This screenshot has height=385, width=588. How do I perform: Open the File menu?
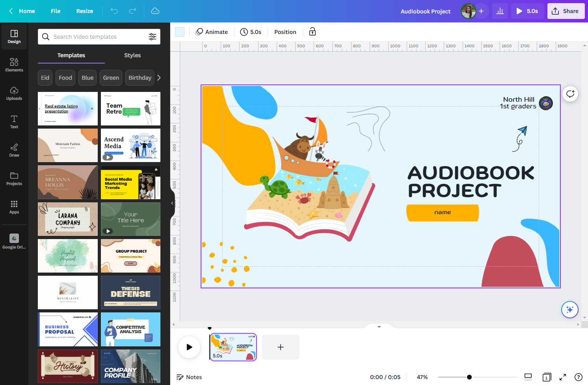56,11
